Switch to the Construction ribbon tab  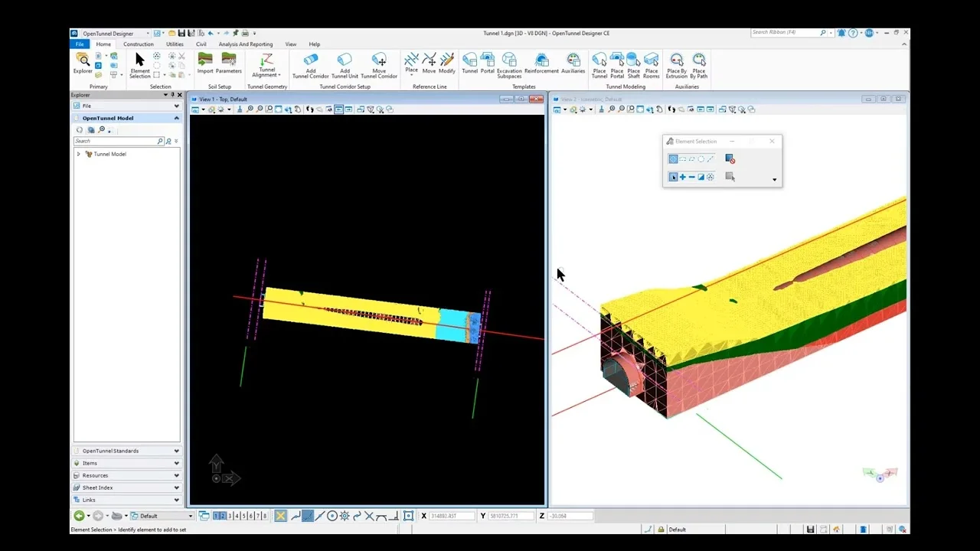tap(139, 44)
